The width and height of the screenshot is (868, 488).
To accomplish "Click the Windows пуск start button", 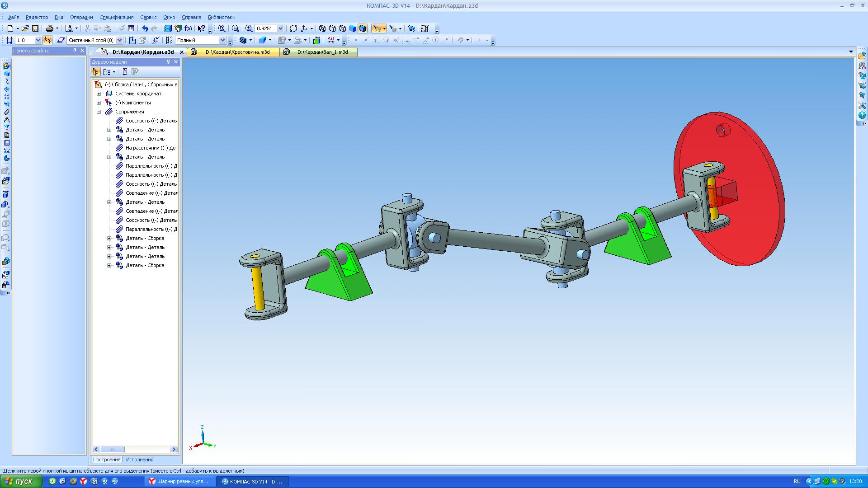I will pyautogui.click(x=21, y=481).
